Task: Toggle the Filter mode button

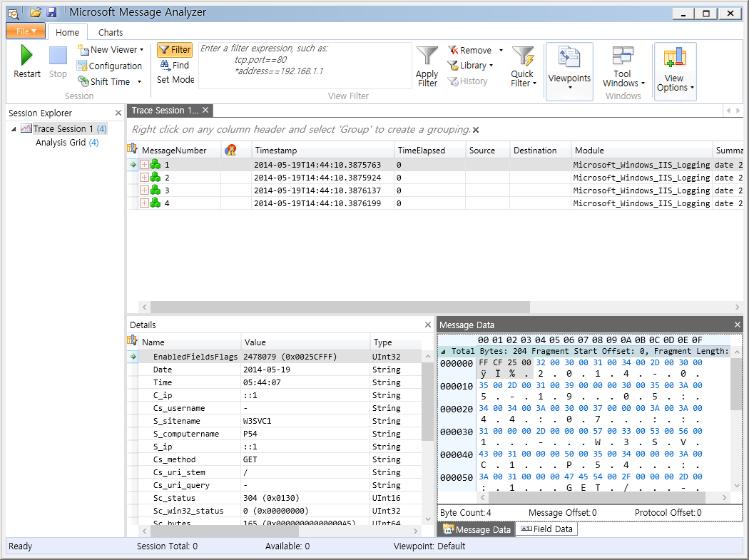Action: (x=175, y=50)
